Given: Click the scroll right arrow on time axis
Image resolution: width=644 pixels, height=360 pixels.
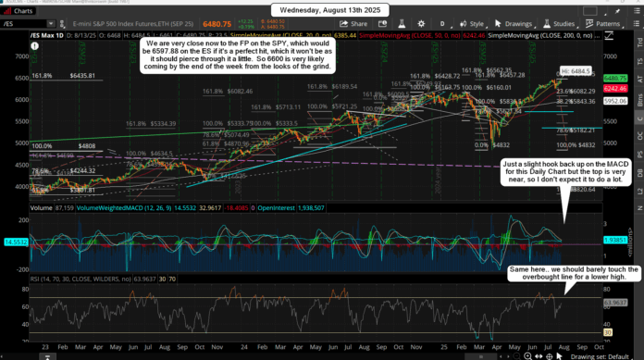Looking at the screenshot, I should tap(508, 356).
